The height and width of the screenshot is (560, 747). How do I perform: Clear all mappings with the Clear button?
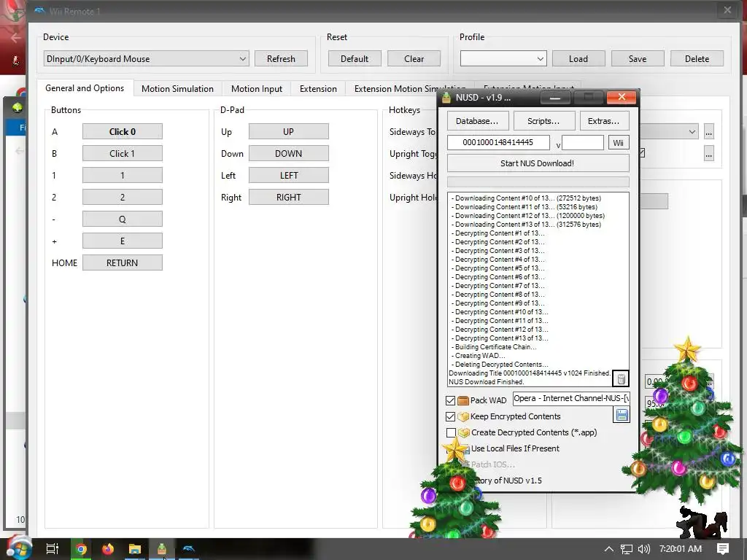pyautogui.click(x=414, y=58)
